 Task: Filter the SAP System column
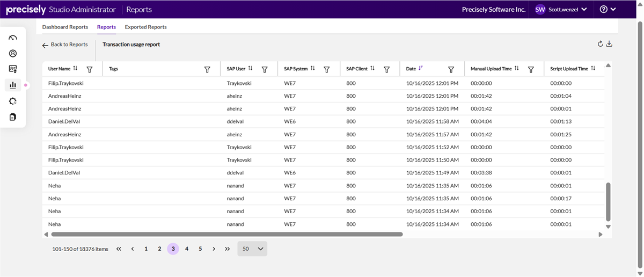click(x=326, y=69)
